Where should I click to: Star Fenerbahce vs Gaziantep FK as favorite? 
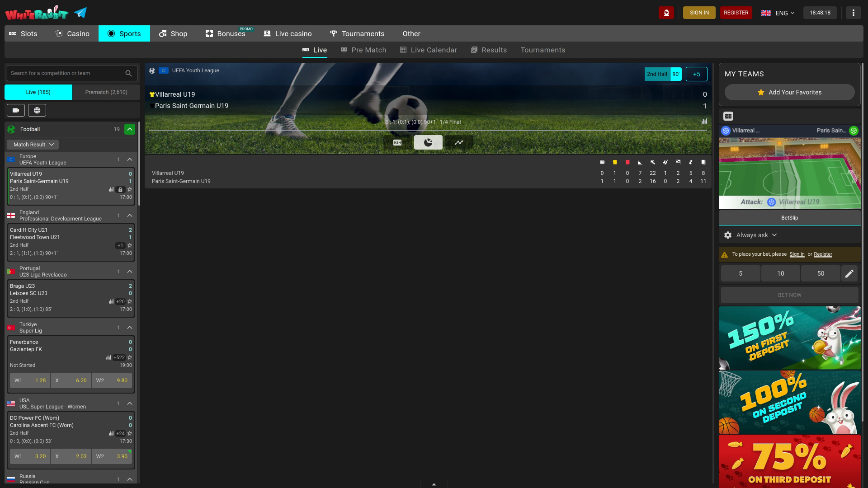coord(129,357)
